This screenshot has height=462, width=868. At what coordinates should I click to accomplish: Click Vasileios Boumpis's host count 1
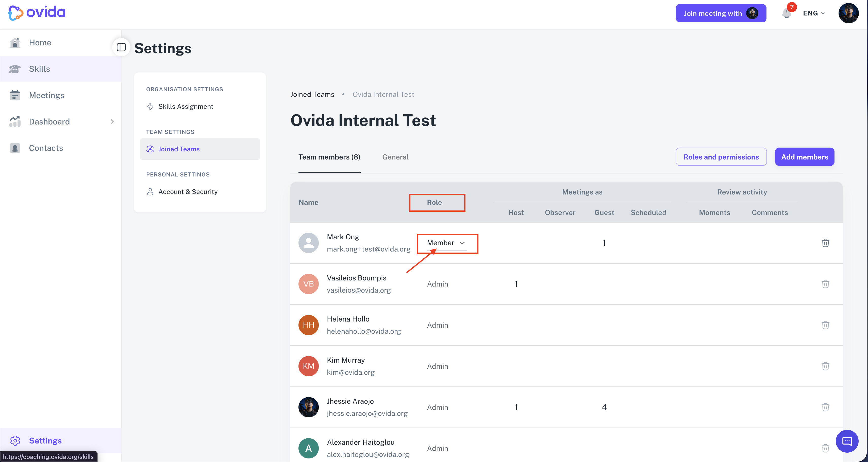pos(516,284)
